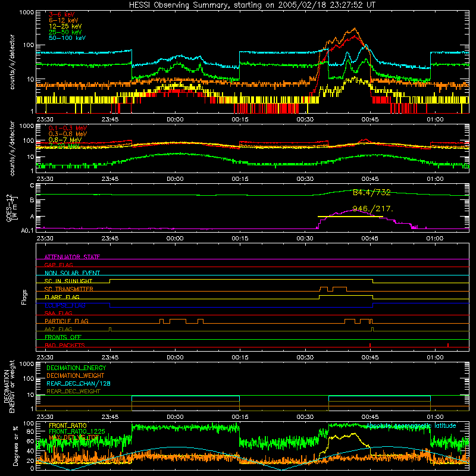
Task: Select the yellow 12-25 keV legend entry
Action: [65, 26]
